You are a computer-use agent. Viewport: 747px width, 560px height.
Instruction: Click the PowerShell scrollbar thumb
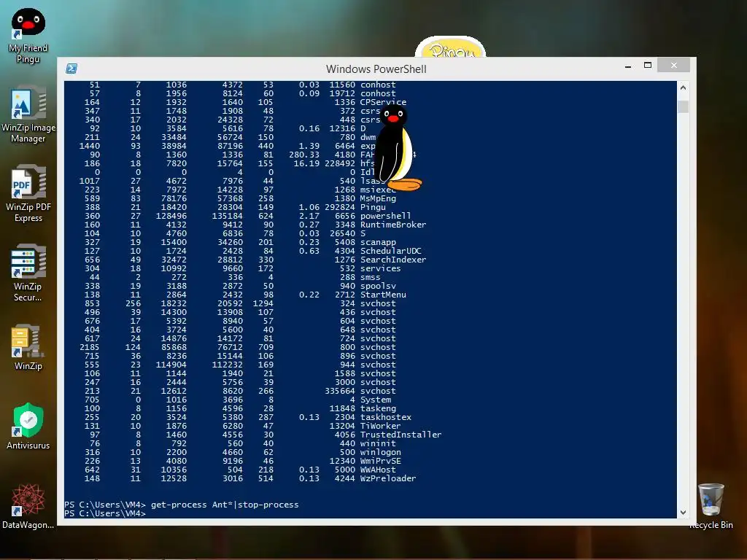pyautogui.click(x=683, y=106)
